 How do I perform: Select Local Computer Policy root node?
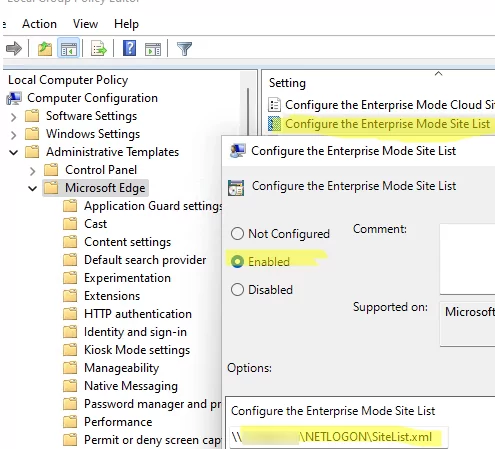click(x=68, y=80)
